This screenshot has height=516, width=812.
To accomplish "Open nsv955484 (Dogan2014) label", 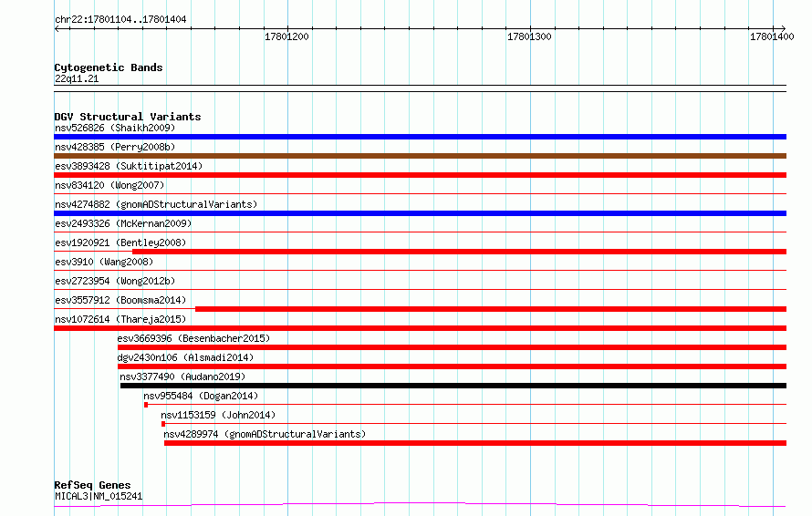I will pos(201,396).
